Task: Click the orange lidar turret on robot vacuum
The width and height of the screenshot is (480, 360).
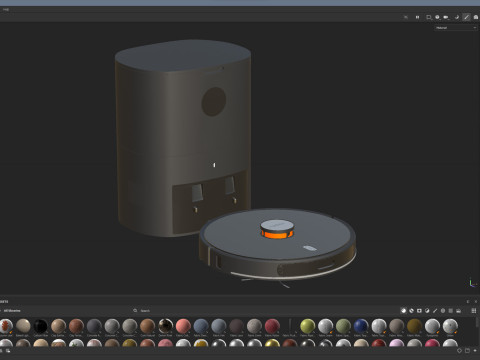Action: point(277,229)
